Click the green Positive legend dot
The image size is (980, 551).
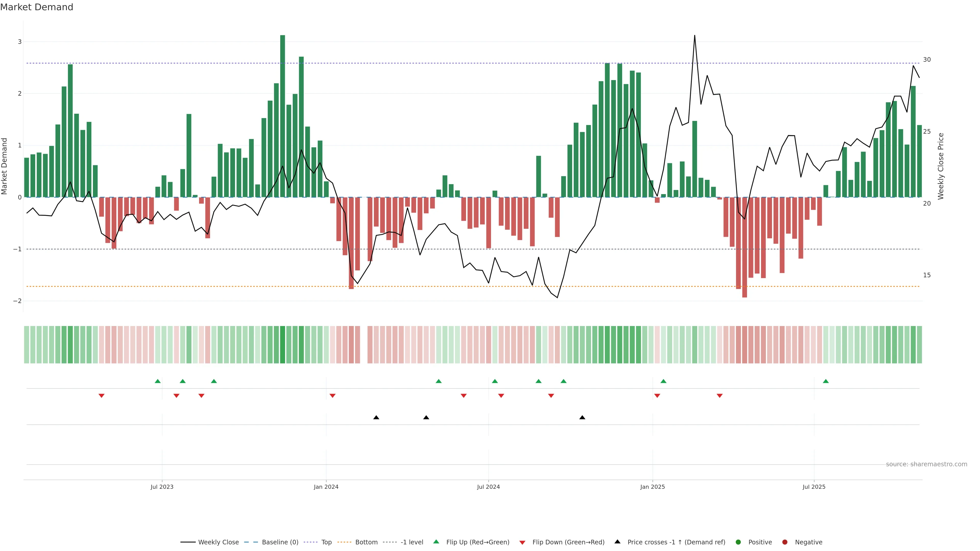[x=738, y=542]
